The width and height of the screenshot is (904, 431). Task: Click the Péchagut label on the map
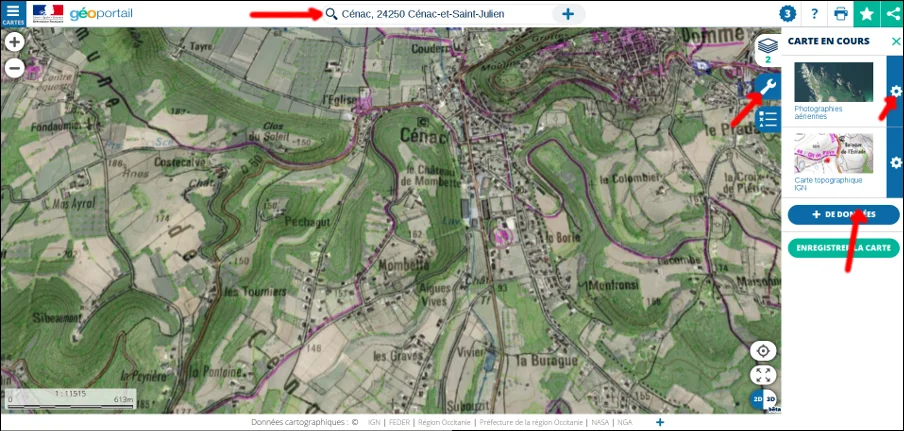308,221
